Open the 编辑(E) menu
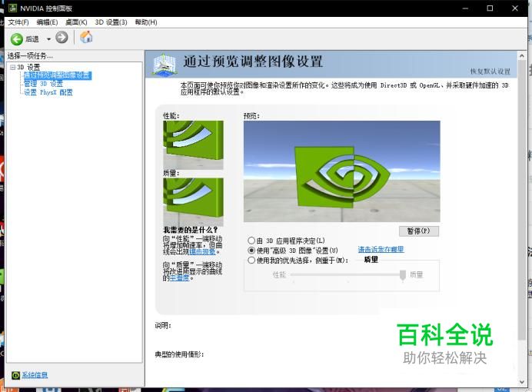Viewport: 532px width, 392px height. pyautogui.click(x=47, y=22)
